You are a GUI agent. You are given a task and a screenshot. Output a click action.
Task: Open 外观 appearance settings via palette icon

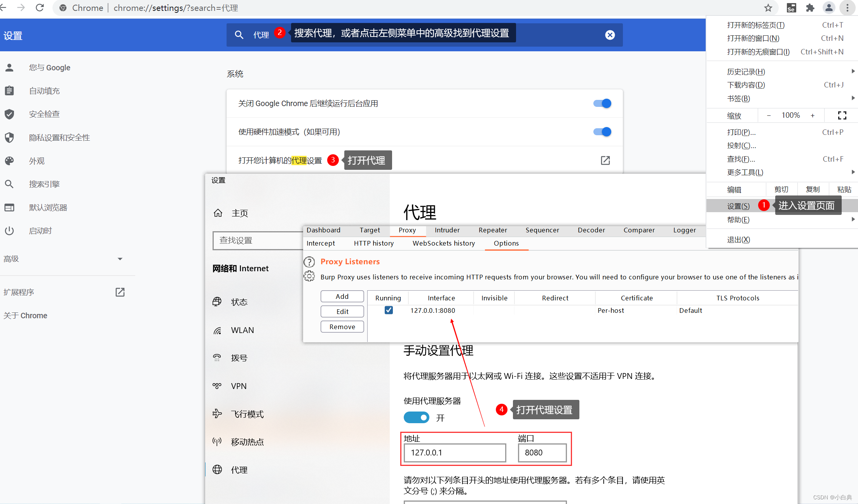(9, 160)
